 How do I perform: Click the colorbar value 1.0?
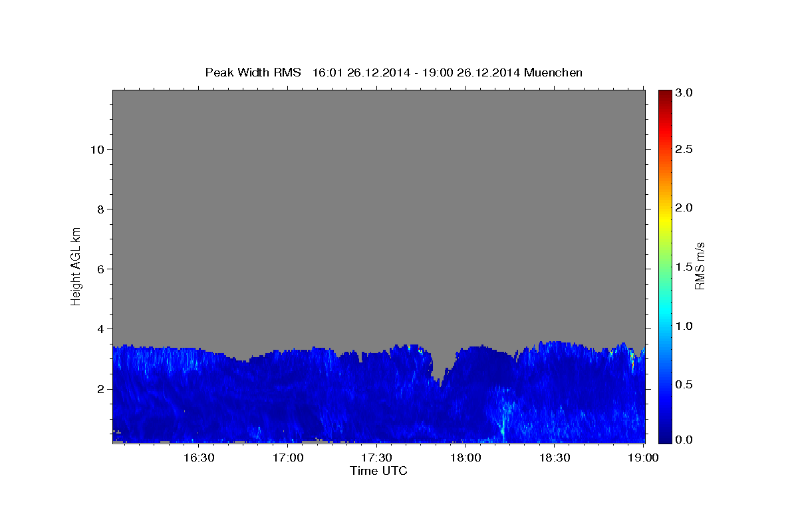684,326
